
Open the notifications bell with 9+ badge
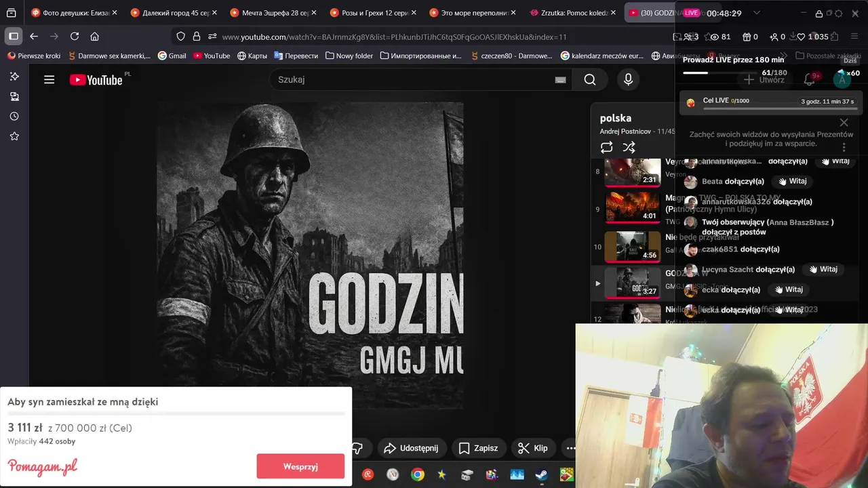tap(810, 79)
